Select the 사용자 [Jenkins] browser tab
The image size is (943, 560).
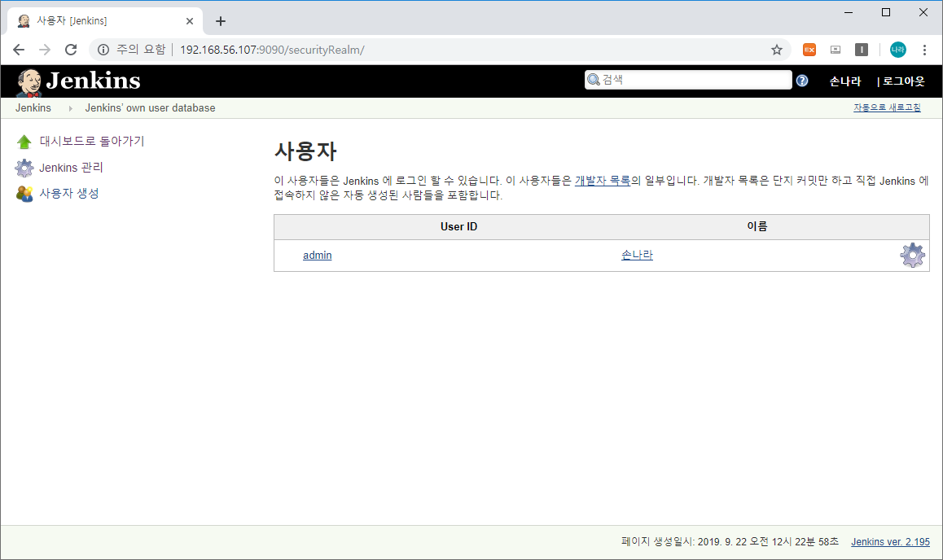[x=105, y=21]
